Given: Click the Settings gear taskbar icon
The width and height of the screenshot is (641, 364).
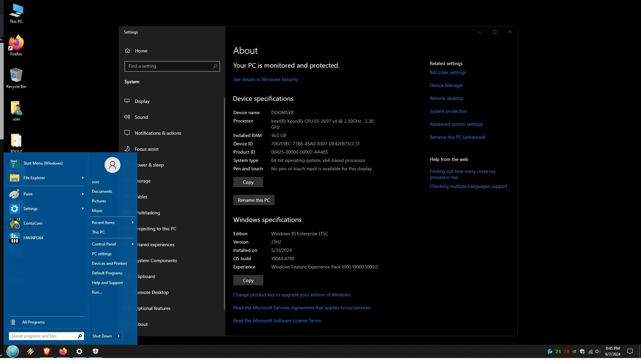Looking at the screenshot, I should (79, 351).
